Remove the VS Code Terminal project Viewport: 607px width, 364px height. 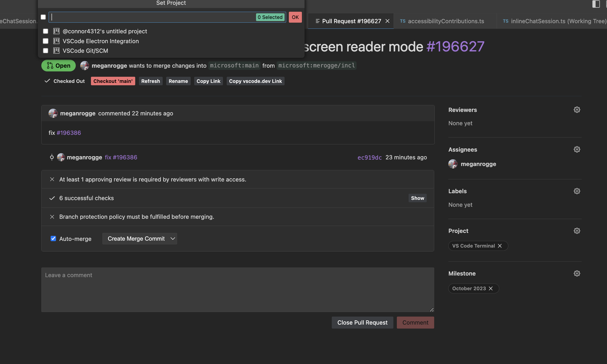click(500, 246)
